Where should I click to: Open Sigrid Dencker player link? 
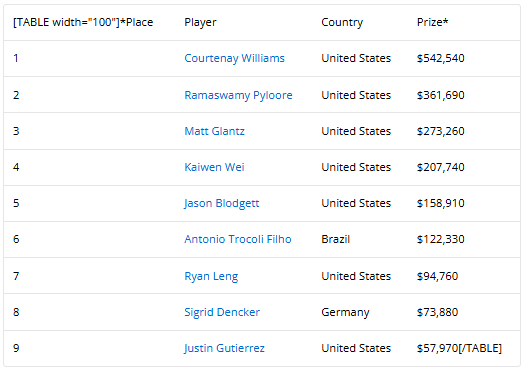(x=222, y=312)
